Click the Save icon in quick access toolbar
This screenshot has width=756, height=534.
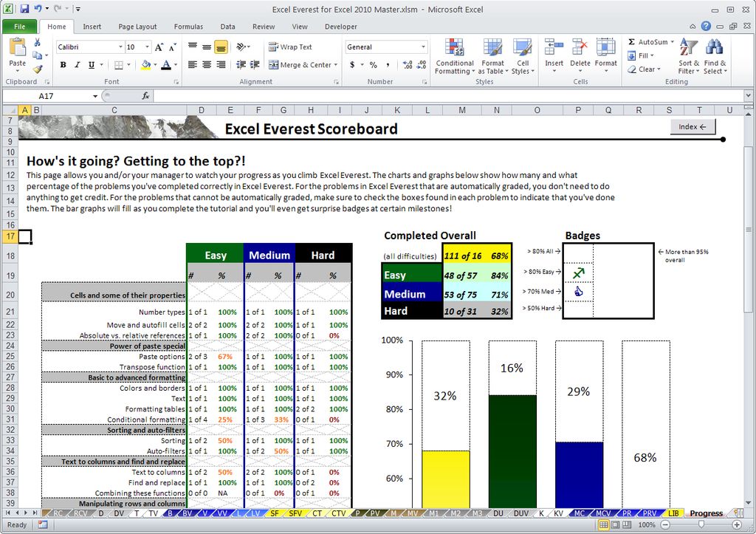click(24, 9)
